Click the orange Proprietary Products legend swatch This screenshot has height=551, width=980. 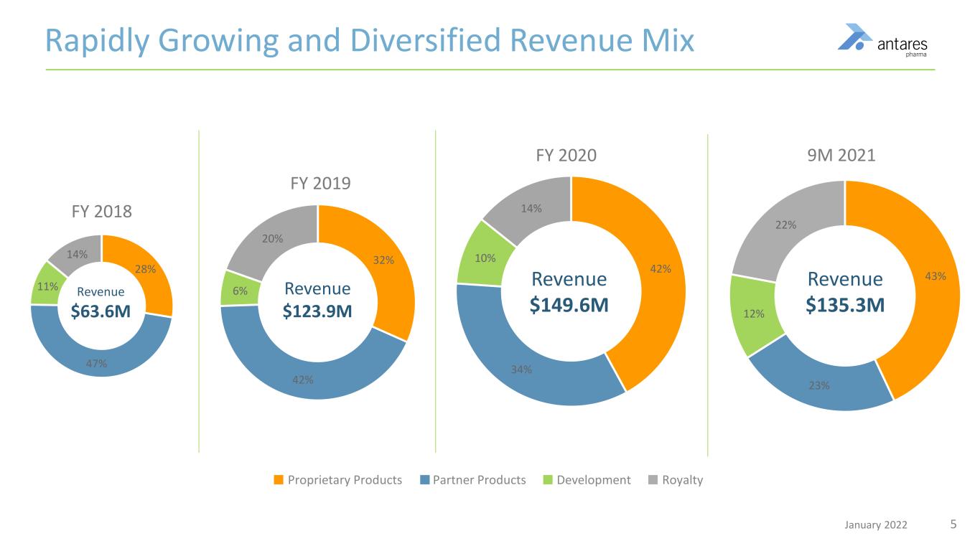[x=279, y=480]
